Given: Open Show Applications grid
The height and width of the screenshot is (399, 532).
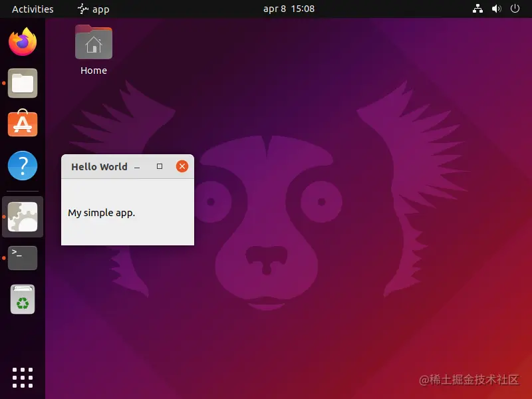Looking at the screenshot, I should click(22, 377).
